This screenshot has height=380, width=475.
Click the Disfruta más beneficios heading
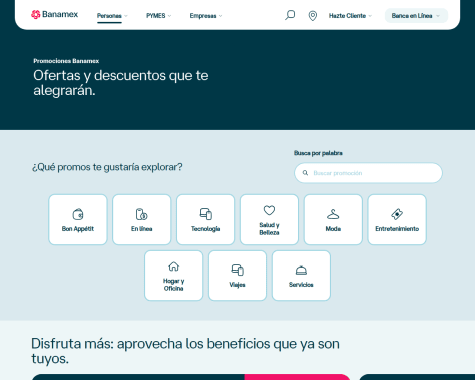coord(185,351)
